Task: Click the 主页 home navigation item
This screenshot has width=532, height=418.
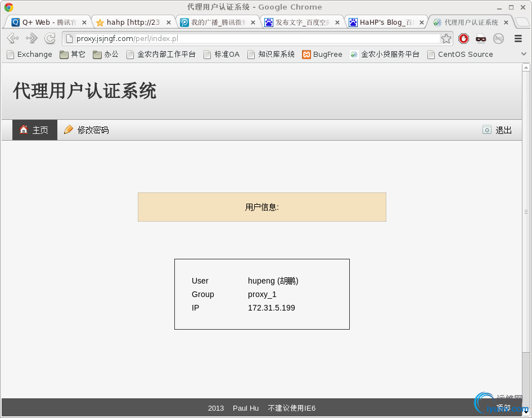Action: click(35, 130)
